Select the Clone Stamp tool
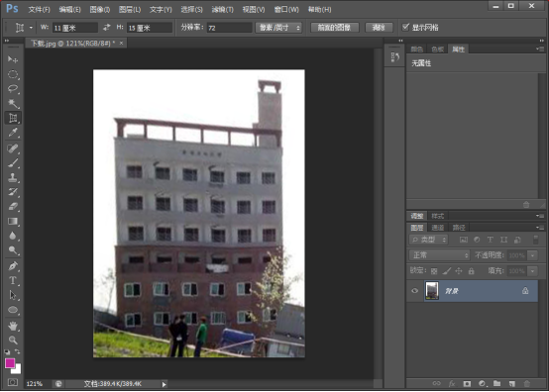549x392 pixels. coord(13,177)
